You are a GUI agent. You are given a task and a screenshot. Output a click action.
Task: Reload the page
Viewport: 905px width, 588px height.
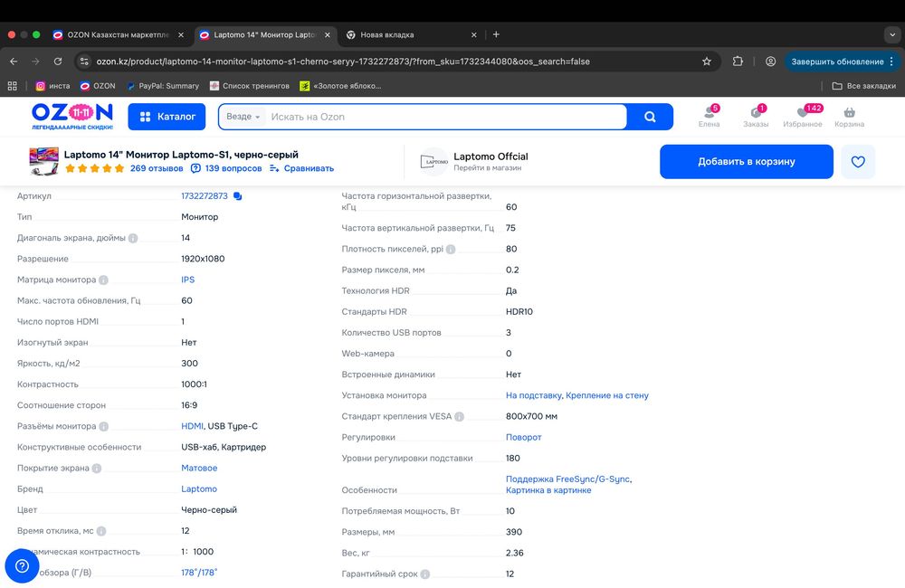pyautogui.click(x=58, y=62)
